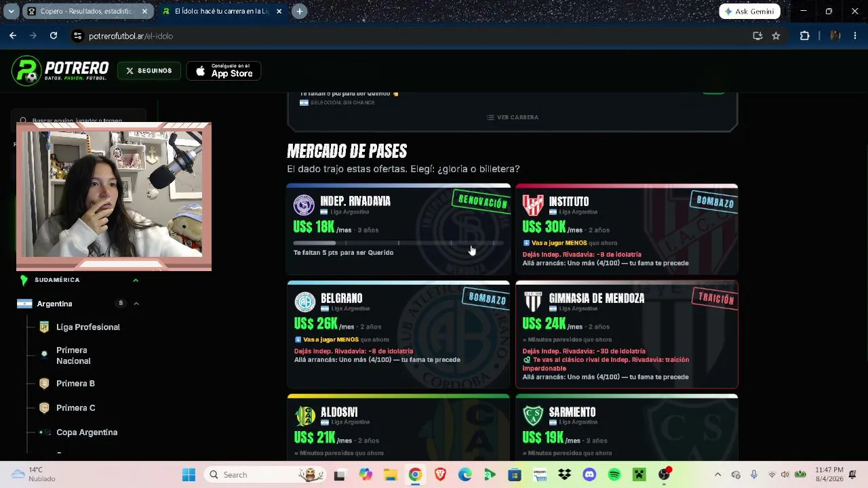This screenshot has height=488, width=868.
Task: Open Liga Profesional in the sidebar
Action: (88, 327)
